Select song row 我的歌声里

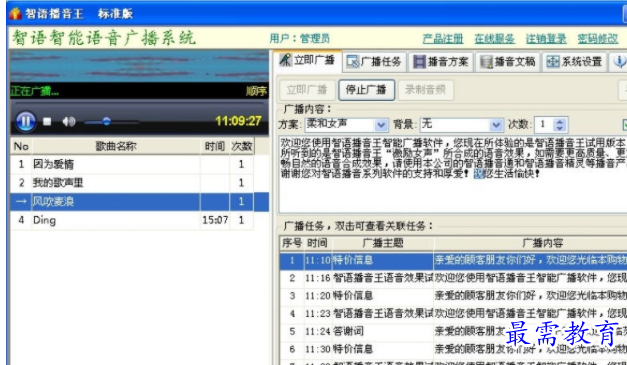pyautogui.click(x=132, y=183)
